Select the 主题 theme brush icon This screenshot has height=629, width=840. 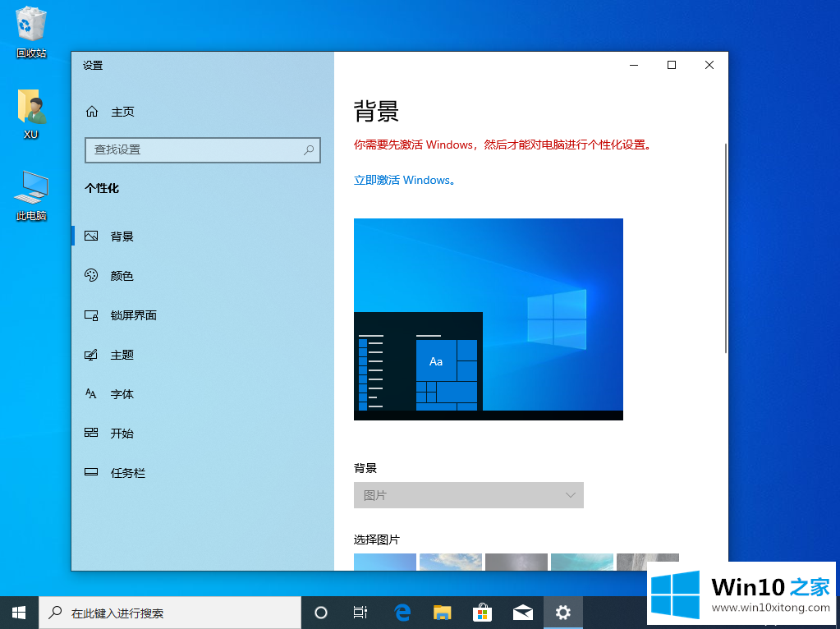pyautogui.click(x=91, y=355)
